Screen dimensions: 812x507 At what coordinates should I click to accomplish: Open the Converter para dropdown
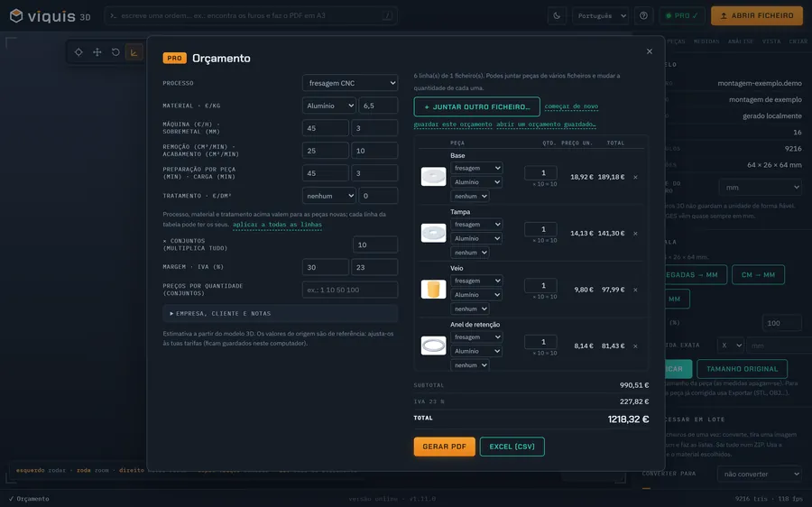point(759,474)
